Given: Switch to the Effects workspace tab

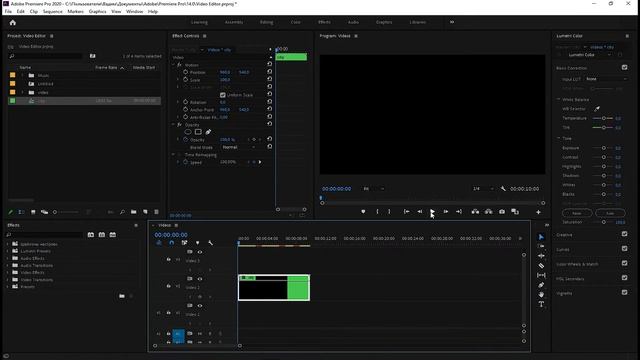Looking at the screenshot, I should 324,22.
